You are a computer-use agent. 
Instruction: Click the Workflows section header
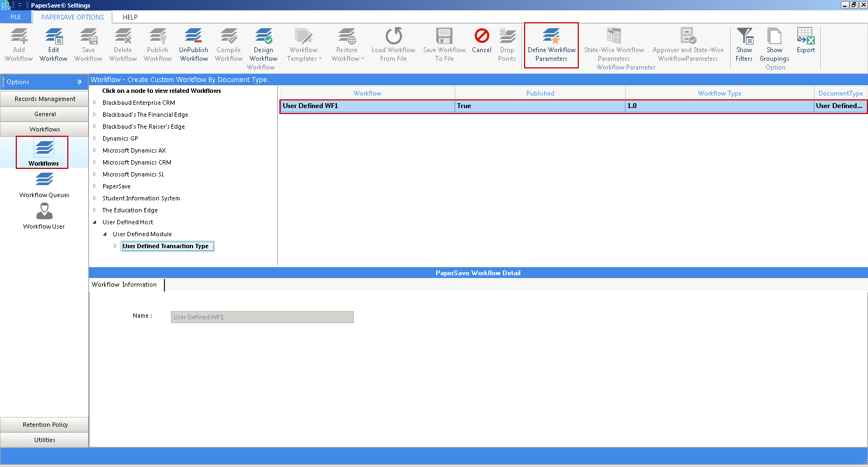(44, 129)
